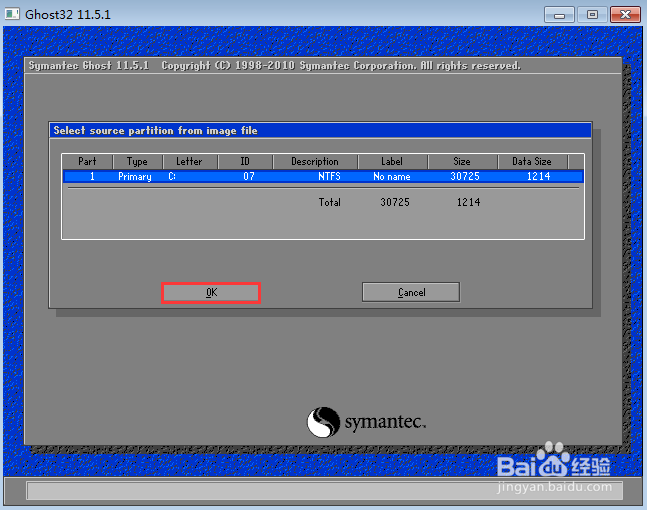Viewport: 647px width, 510px height.
Task: Maximize the Ghost32 window
Action: 592,15
